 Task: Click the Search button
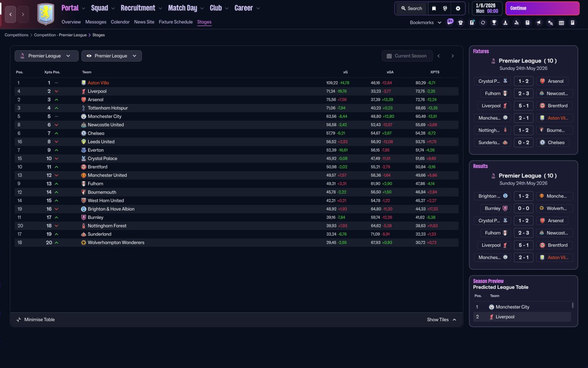(412, 8)
